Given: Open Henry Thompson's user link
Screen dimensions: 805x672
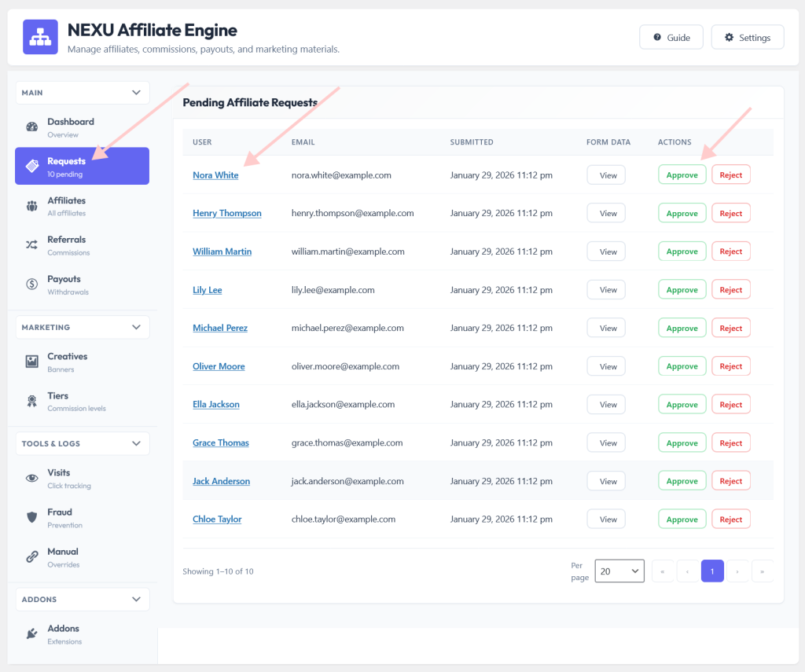Looking at the screenshot, I should pyautogui.click(x=227, y=213).
